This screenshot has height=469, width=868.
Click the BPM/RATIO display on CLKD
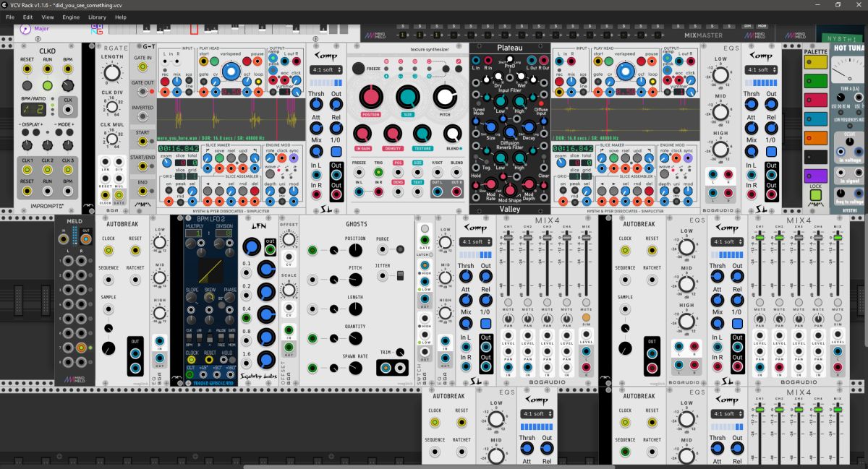(x=33, y=109)
